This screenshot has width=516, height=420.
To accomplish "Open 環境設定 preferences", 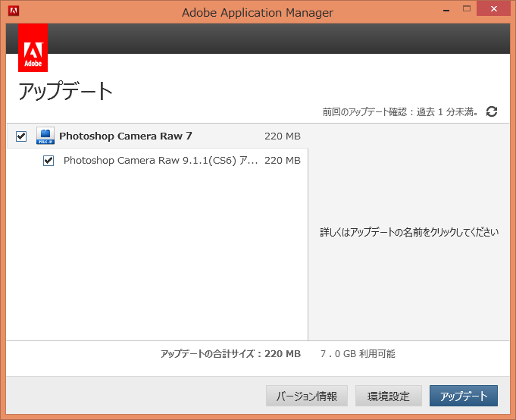I will [x=389, y=396].
